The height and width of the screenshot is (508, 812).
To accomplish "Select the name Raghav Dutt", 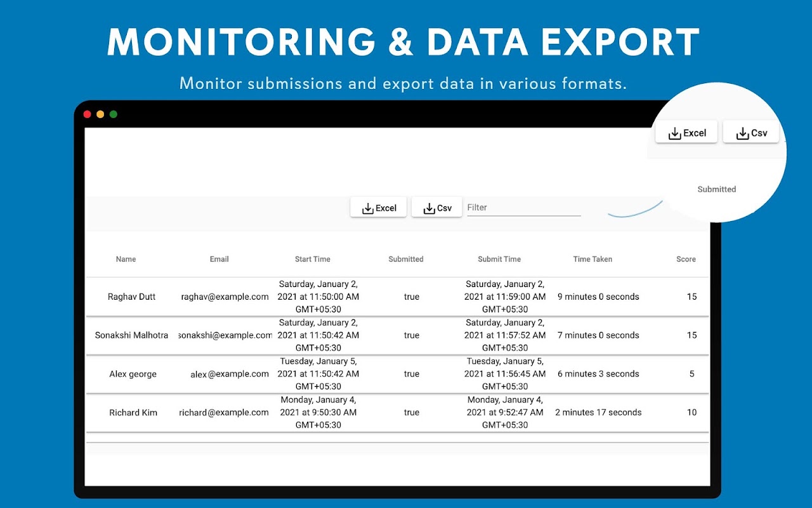I will pos(132,297).
